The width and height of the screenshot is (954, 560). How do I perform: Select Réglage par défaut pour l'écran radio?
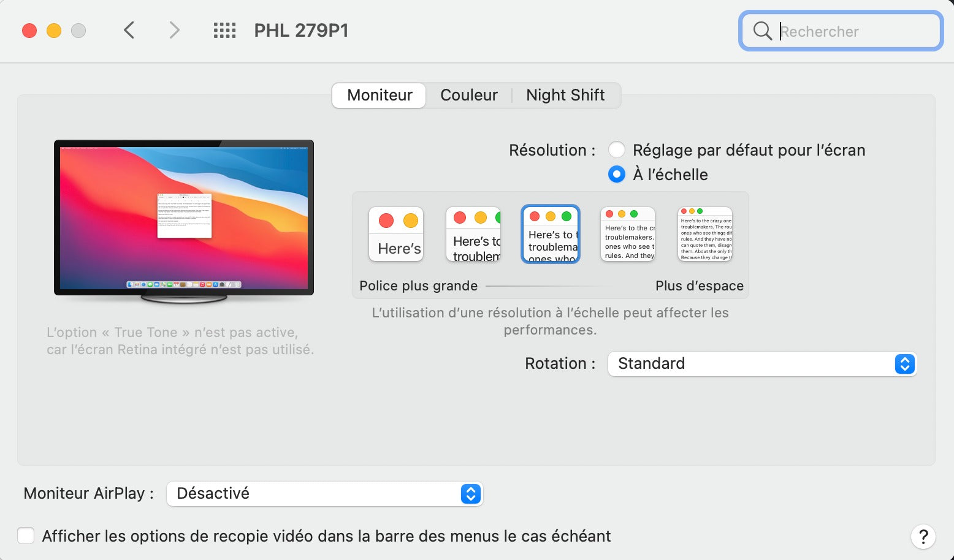coord(617,150)
